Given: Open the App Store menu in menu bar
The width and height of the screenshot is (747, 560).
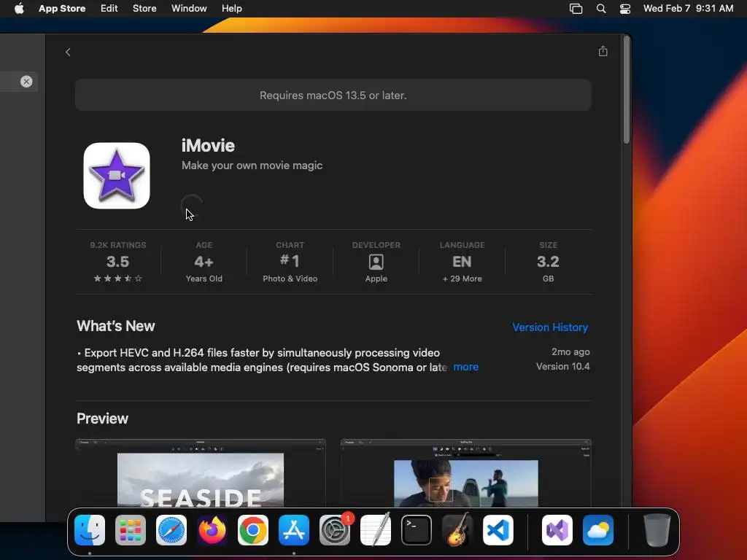Looking at the screenshot, I should click(x=62, y=8).
